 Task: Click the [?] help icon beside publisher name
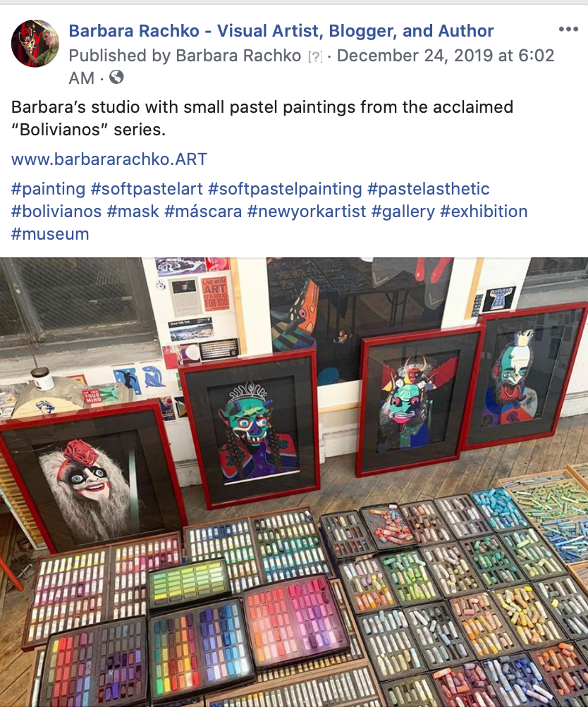(x=314, y=56)
